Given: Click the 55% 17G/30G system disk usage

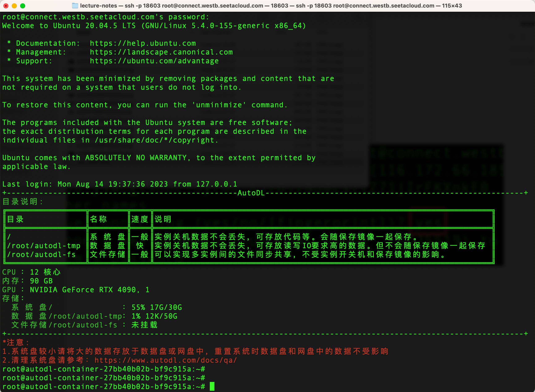Looking at the screenshot, I should click(x=157, y=308).
